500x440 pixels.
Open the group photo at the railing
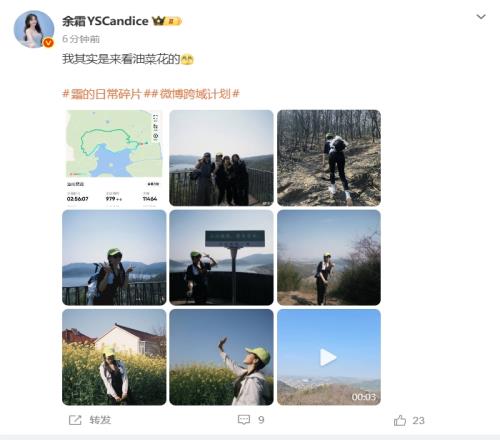click(221, 158)
